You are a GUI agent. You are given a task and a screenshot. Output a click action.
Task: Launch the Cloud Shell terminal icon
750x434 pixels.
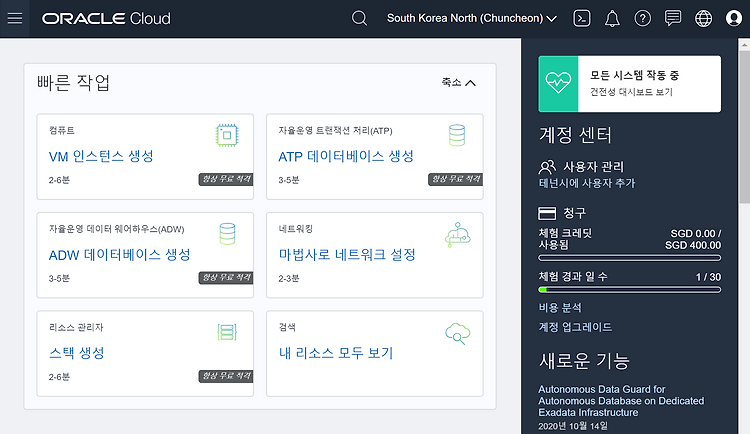pos(582,19)
